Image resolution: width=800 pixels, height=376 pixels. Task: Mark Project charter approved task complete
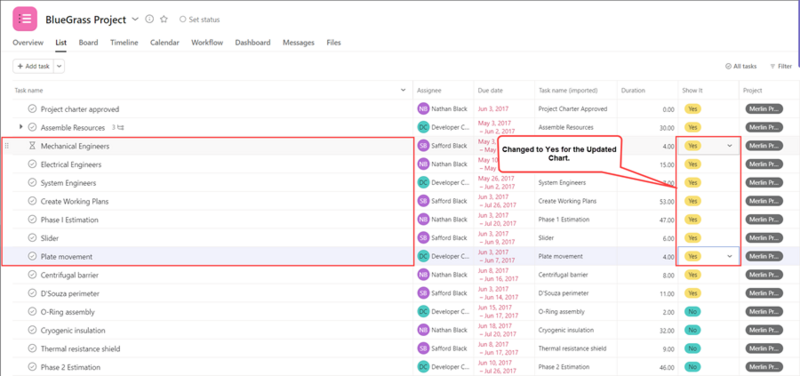point(32,109)
